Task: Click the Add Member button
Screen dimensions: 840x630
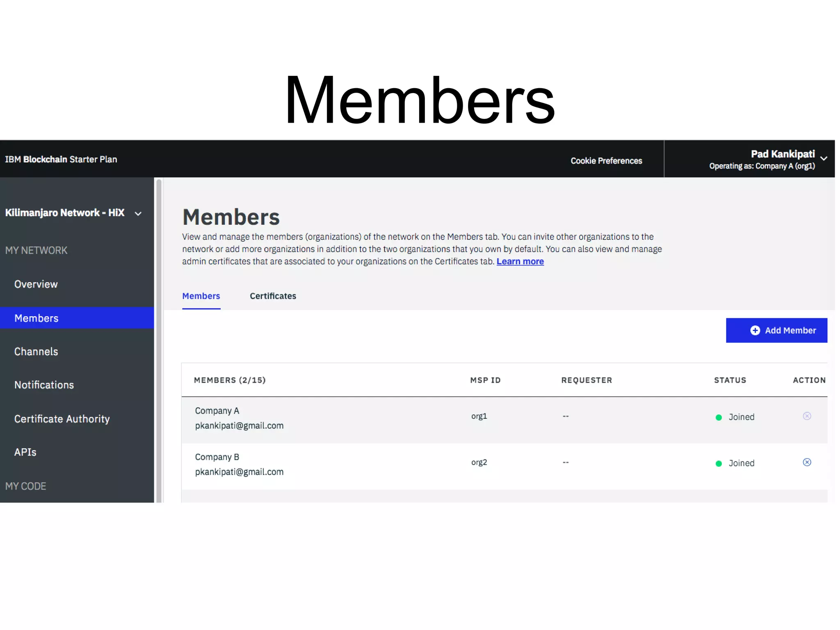Action: pos(776,330)
